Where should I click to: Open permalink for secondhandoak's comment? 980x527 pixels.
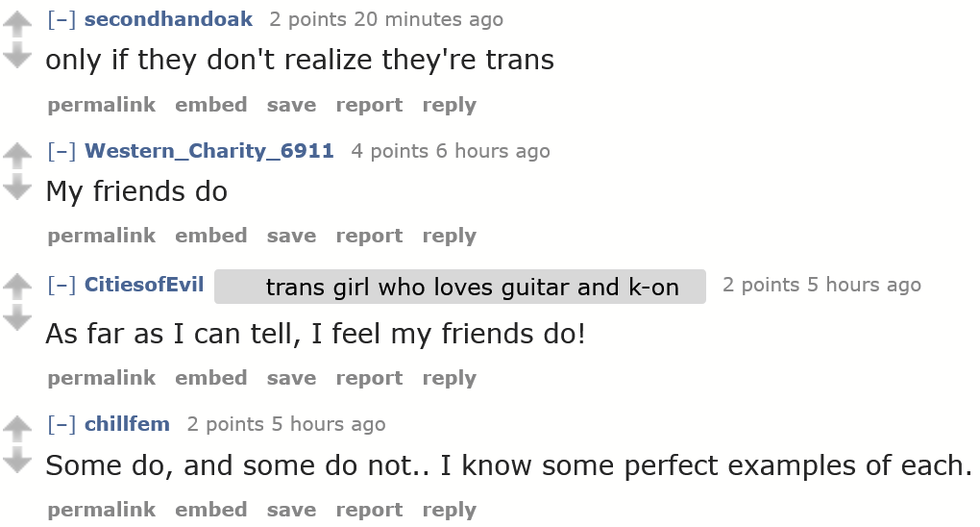coord(101,105)
